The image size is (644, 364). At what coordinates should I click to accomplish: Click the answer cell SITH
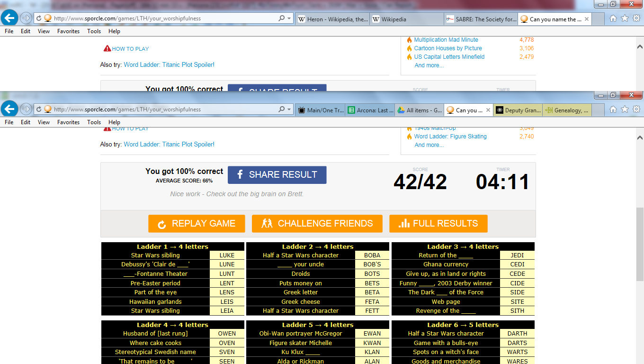coord(518,311)
